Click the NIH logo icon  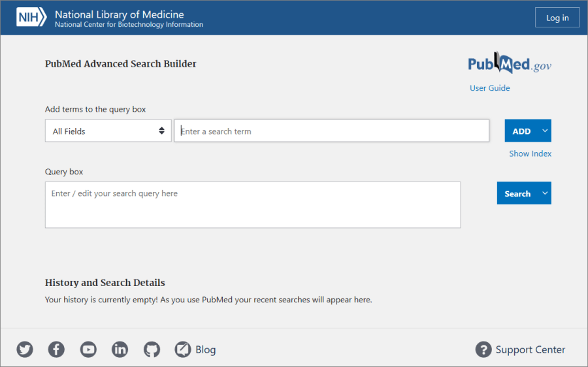[31, 17]
